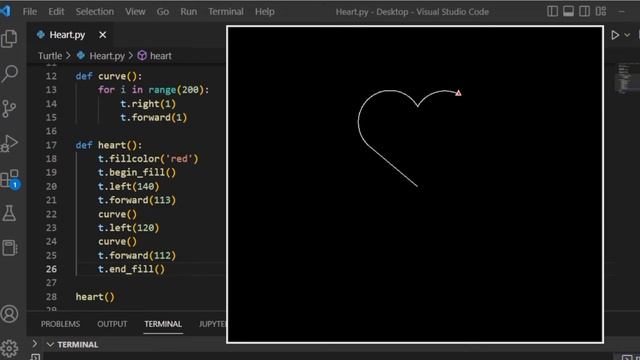The image size is (640, 360).
Task: Run Python file with play button
Action: [x=615, y=35]
